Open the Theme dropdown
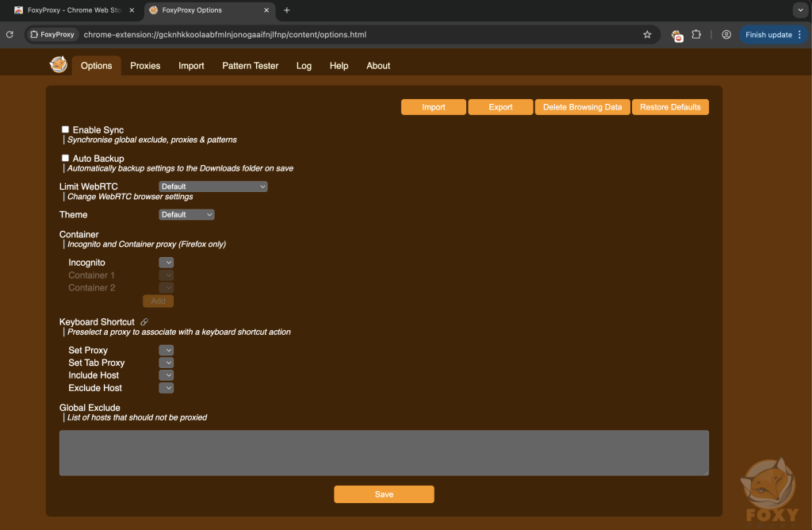This screenshot has height=530, width=812. pyautogui.click(x=186, y=214)
